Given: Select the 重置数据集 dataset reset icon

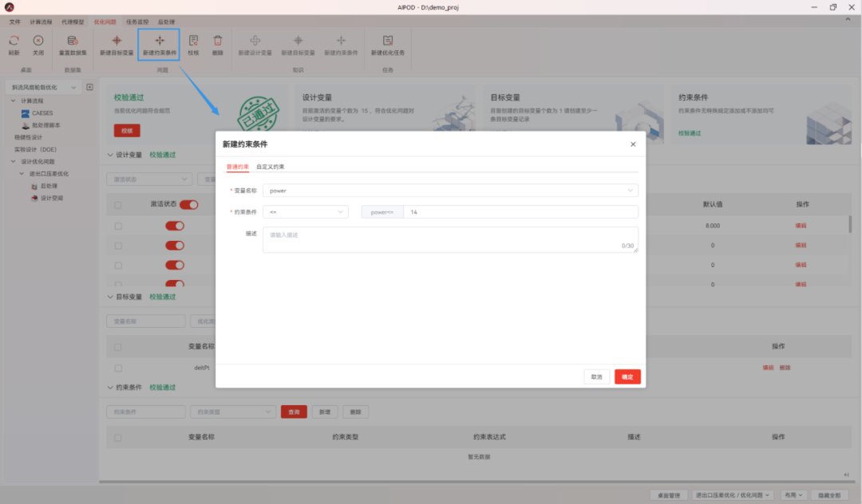Looking at the screenshot, I should coord(73,41).
